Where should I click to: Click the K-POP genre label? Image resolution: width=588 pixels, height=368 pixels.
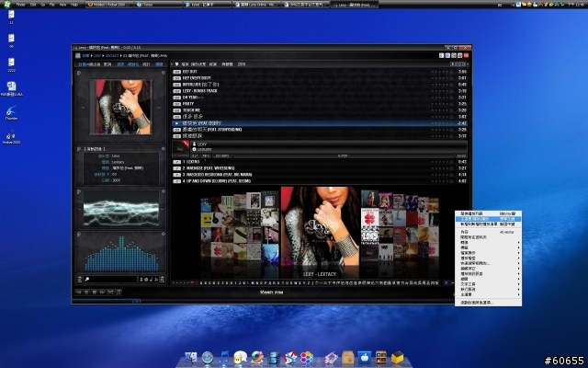[x=343, y=155]
